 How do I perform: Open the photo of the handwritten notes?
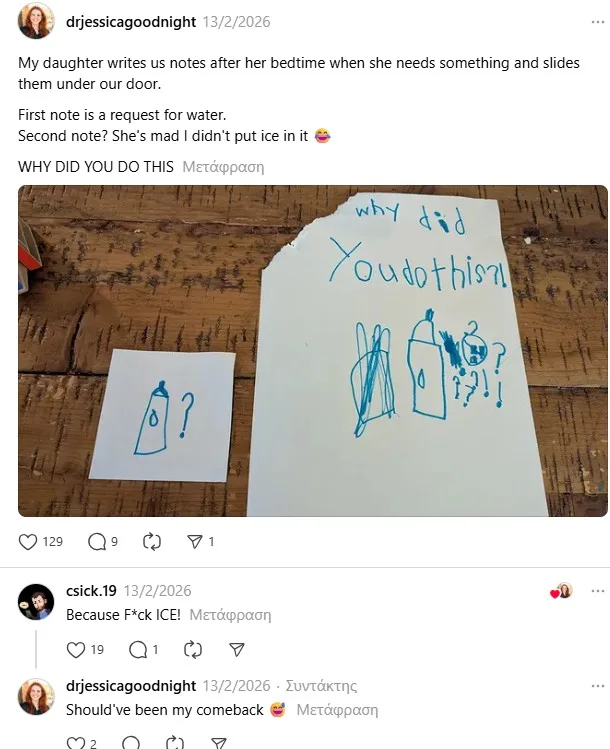tap(312, 350)
